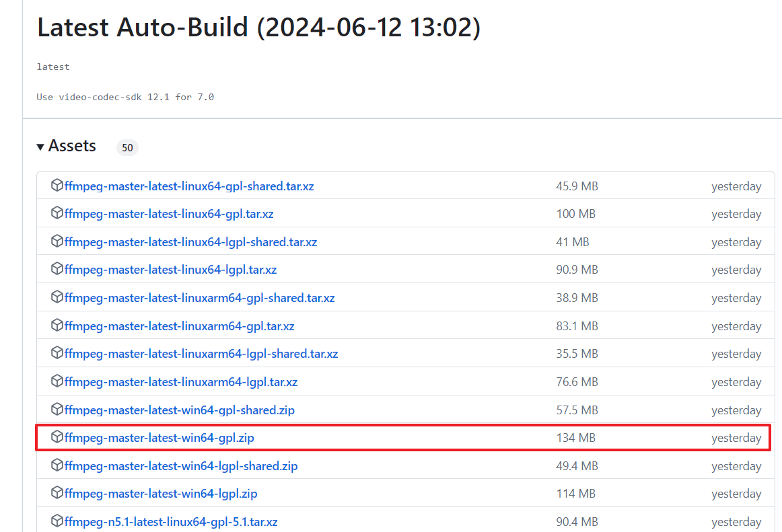Click package icon of win64-gpl.zip
The width and height of the screenshot is (782, 532).
click(57, 436)
